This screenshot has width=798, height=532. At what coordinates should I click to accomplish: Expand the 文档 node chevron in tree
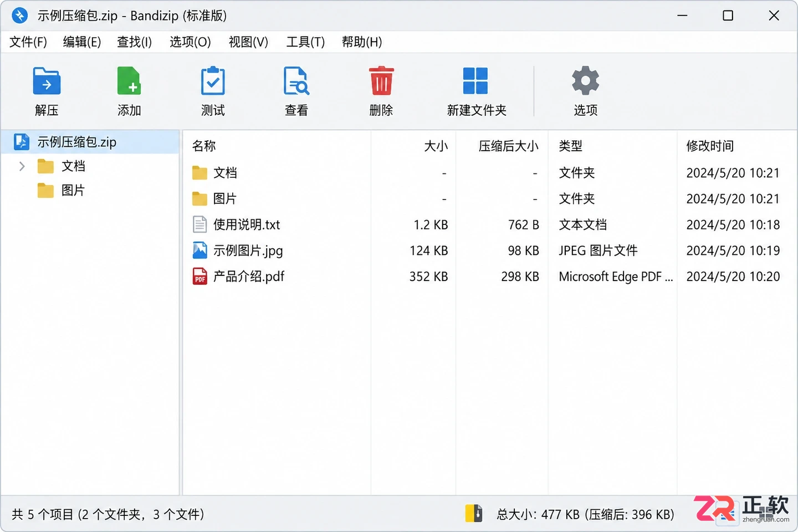(22, 166)
